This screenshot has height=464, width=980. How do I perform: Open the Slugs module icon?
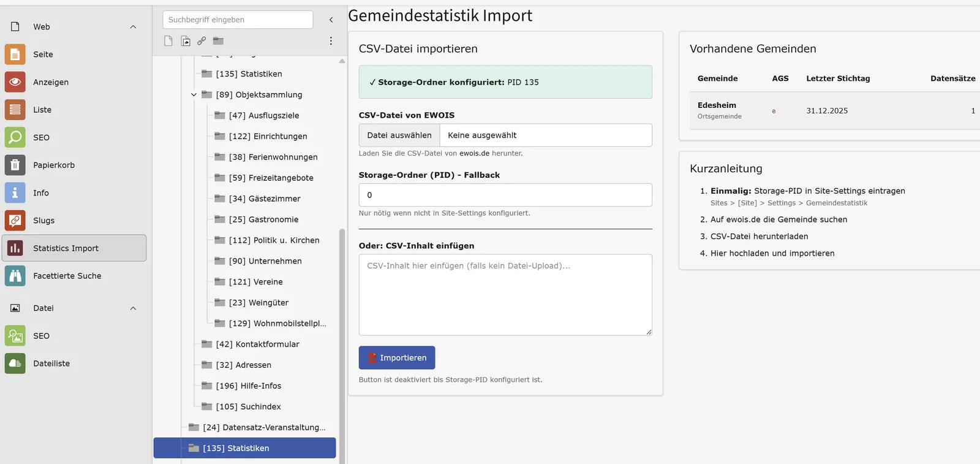tap(15, 220)
